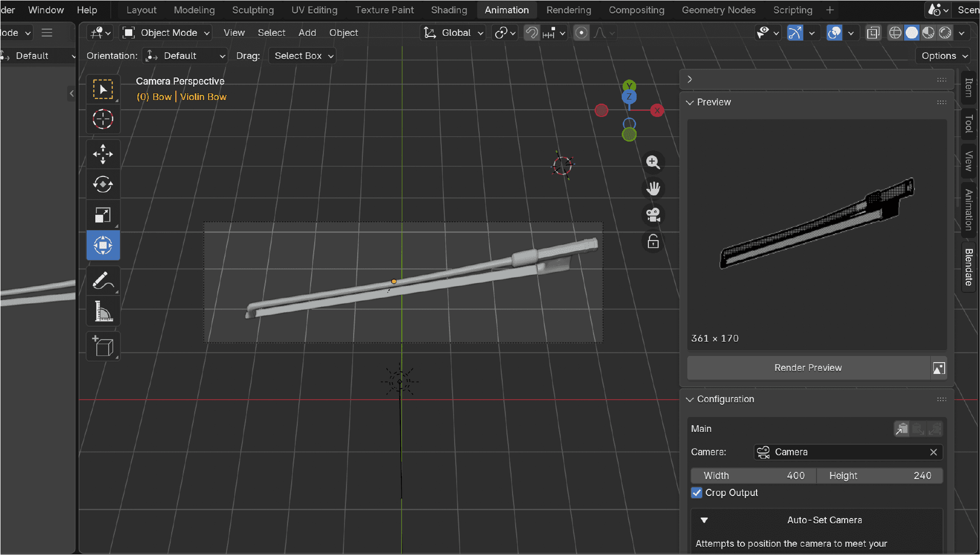Open the Add menu

tap(307, 33)
